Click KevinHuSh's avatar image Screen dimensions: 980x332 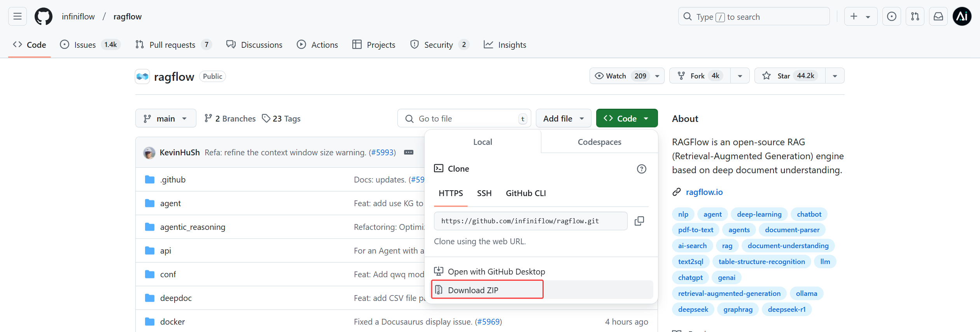(x=149, y=153)
